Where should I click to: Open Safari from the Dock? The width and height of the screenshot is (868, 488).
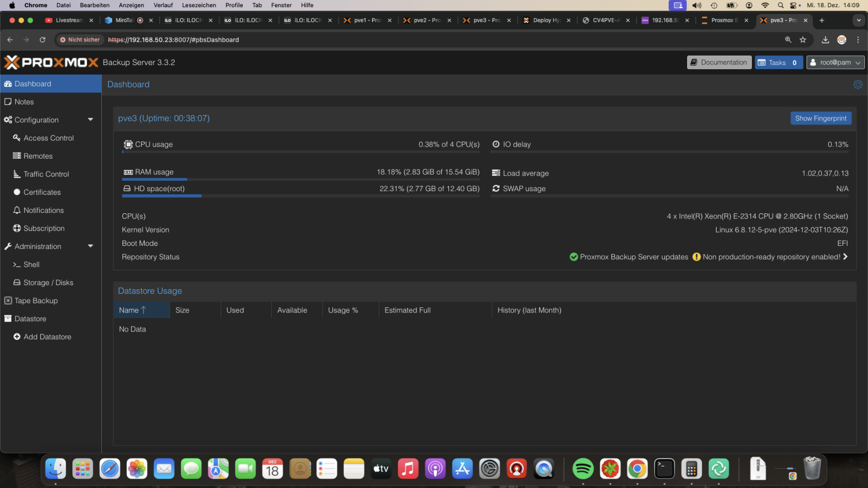(x=110, y=469)
